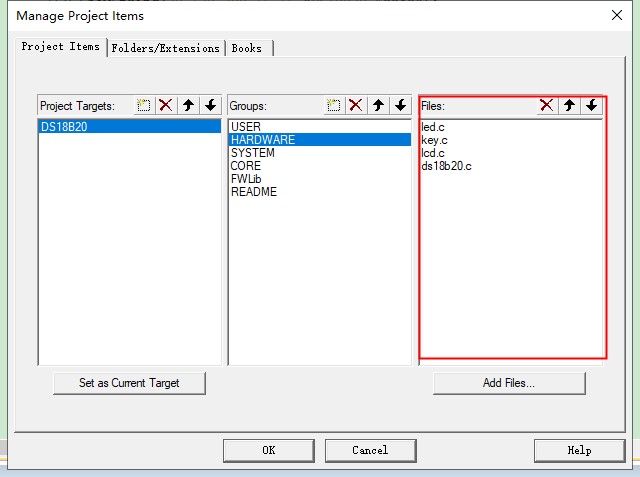Move project target down
Viewport: 640px width, 477px height.
pyautogui.click(x=211, y=106)
